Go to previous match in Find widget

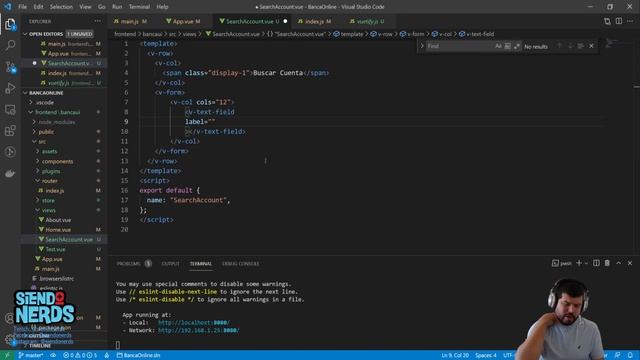point(559,46)
